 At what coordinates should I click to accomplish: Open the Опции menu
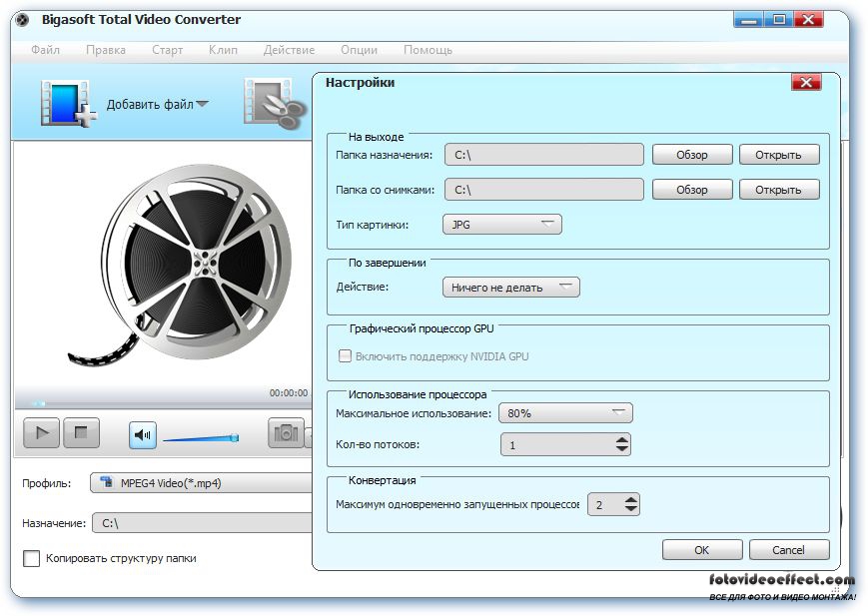359,50
